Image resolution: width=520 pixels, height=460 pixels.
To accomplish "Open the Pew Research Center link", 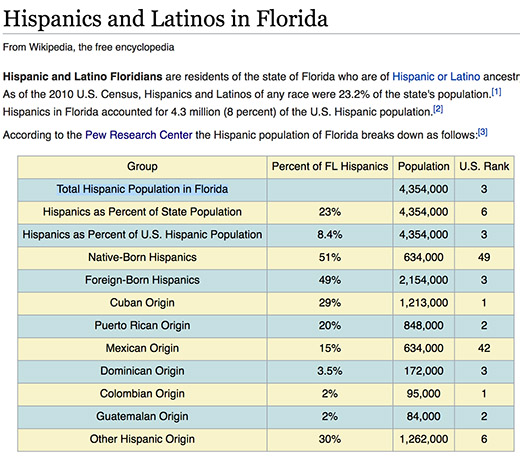I will coord(139,135).
